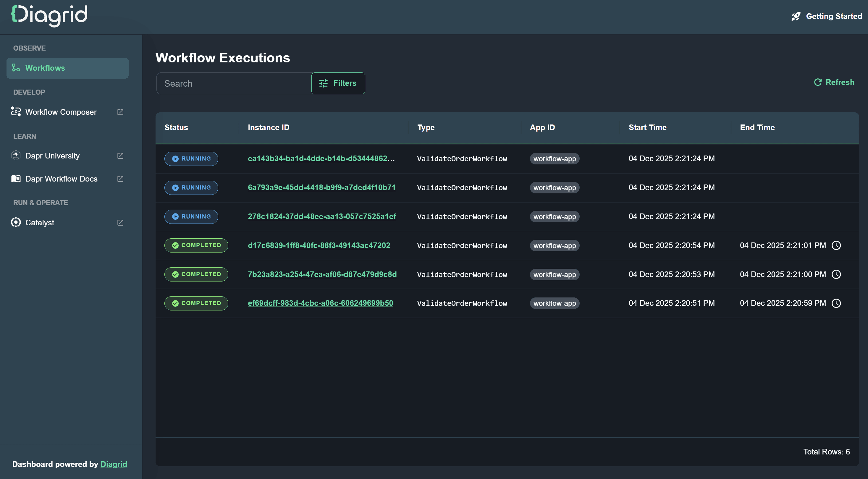Click the rocket icon next to Getting Started
The width and height of the screenshot is (868, 479).
click(x=796, y=16)
